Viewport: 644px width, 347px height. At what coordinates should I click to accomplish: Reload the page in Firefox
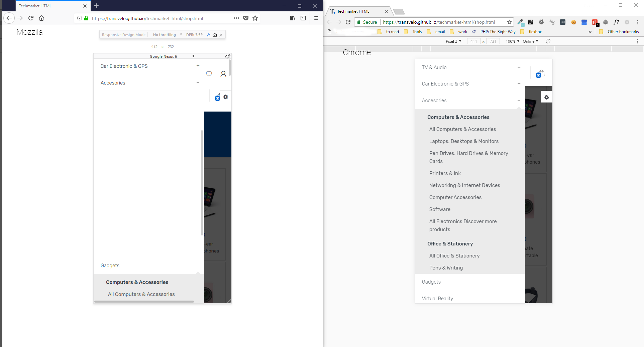click(x=31, y=18)
